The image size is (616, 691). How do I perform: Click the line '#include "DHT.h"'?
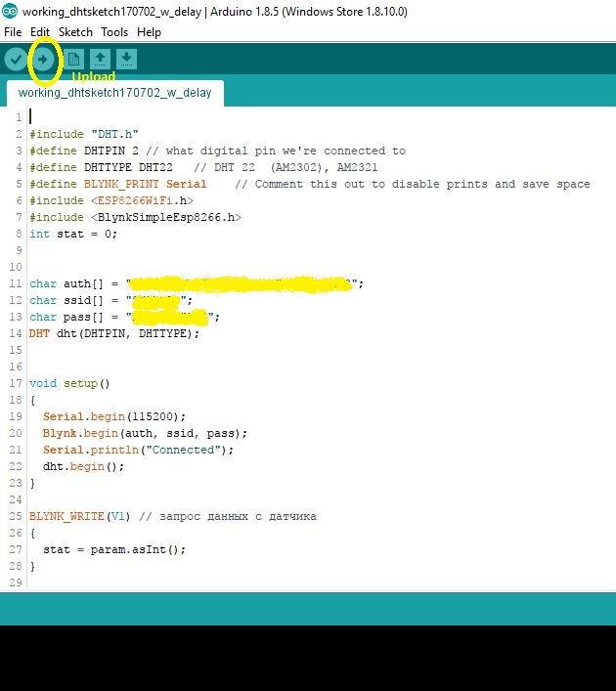tap(84, 134)
